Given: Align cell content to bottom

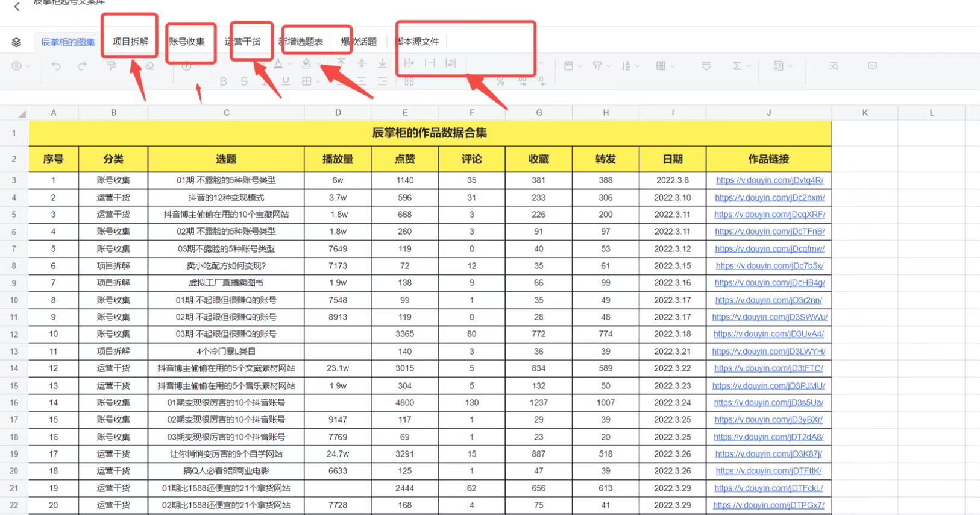Looking at the screenshot, I should [382, 63].
